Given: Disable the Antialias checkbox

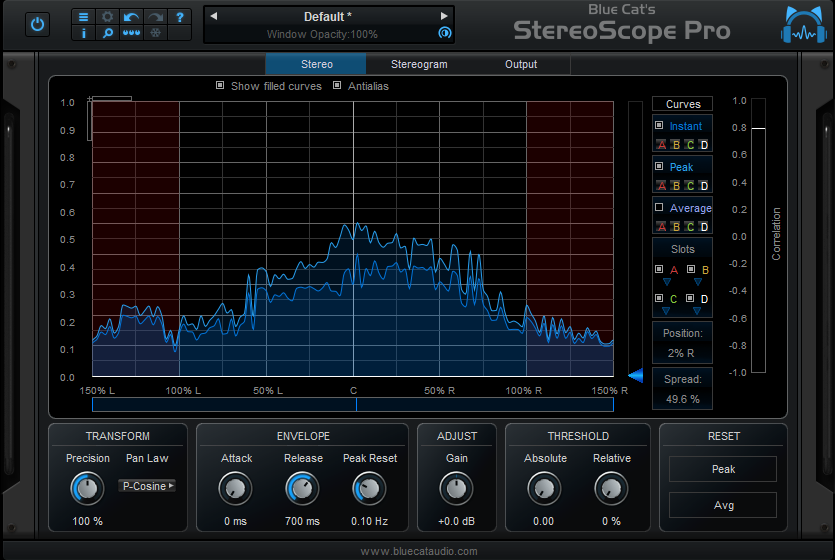Looking at the screenshot, I should [x=337, y=86].
